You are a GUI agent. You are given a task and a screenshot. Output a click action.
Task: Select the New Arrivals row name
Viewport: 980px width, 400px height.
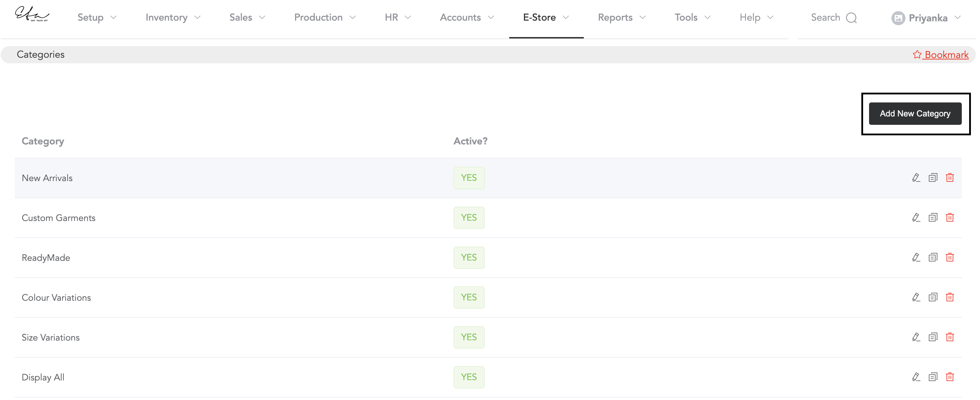click(47, 178)
